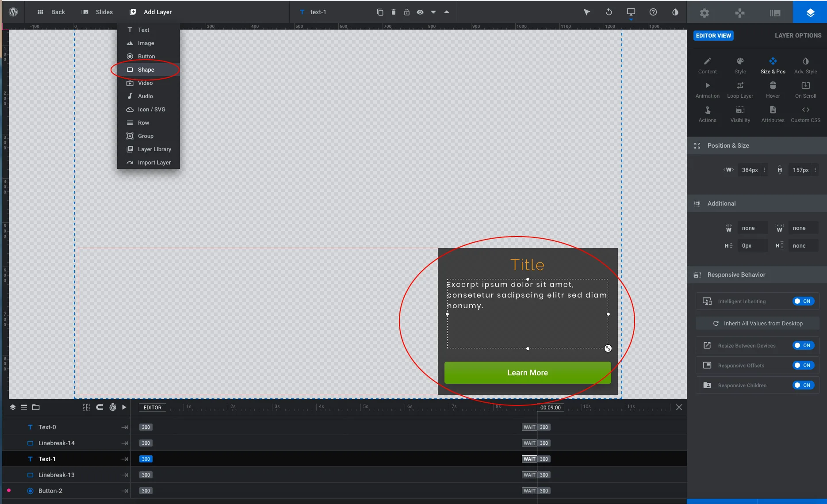The height and width of the screenshot is (504, 827).
Task: Open the Size & Pos settings
Action: [x=773, y=65]
